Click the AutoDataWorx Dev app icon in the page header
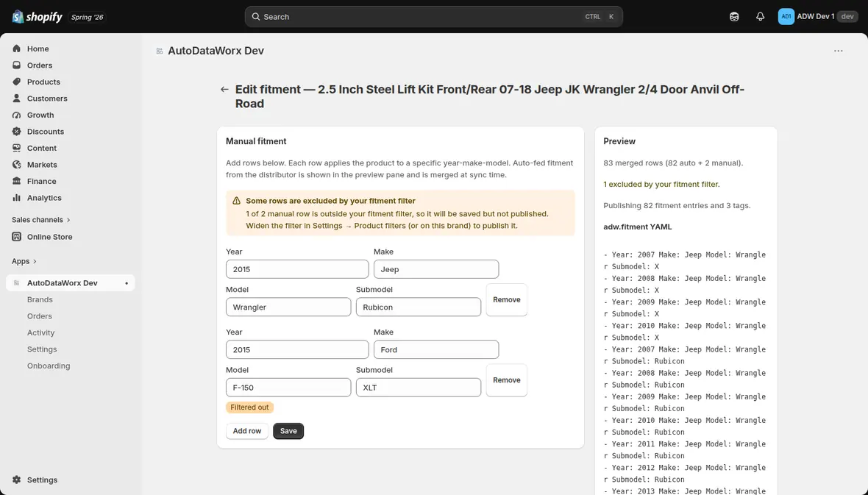This screenshot has width=868, height=495. 160,51
